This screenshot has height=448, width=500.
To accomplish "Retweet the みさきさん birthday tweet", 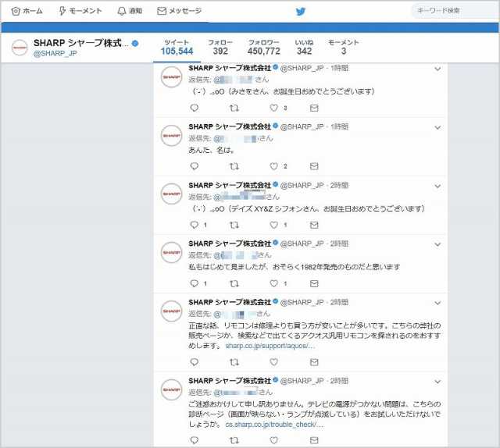I will 234,108.
